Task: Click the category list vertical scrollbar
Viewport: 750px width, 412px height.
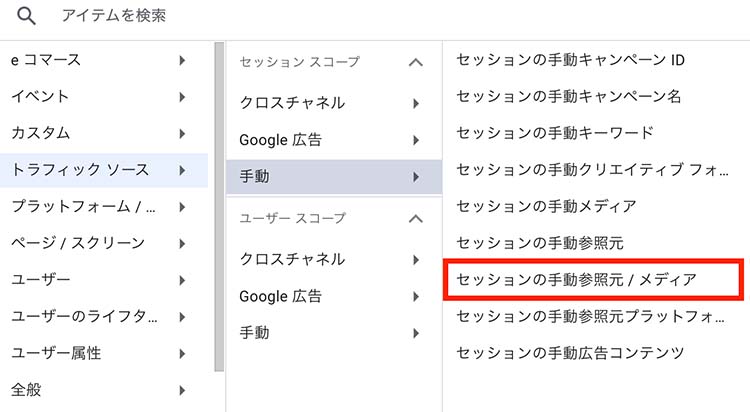Action: (x=219, y=207)
